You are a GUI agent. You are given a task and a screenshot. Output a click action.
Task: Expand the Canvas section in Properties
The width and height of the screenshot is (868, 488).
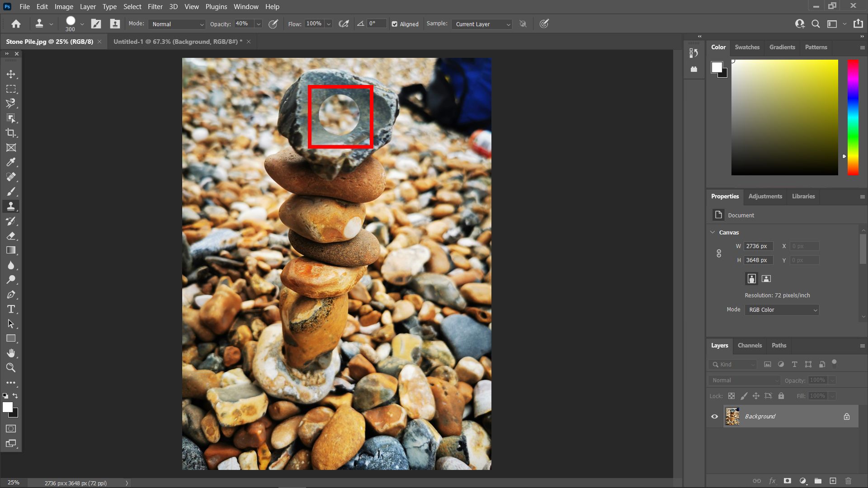712,232
